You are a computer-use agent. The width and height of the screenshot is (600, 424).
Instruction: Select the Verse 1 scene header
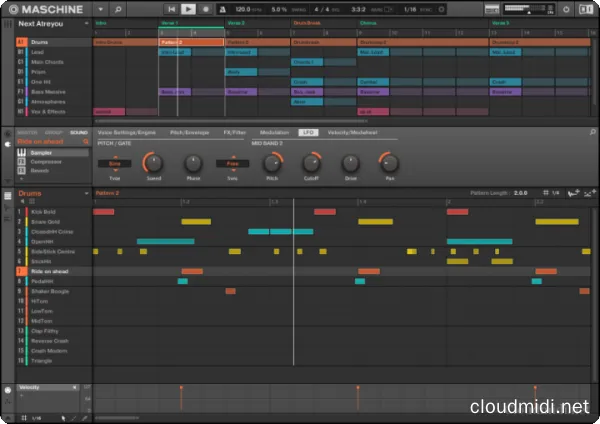coord(169,23)
